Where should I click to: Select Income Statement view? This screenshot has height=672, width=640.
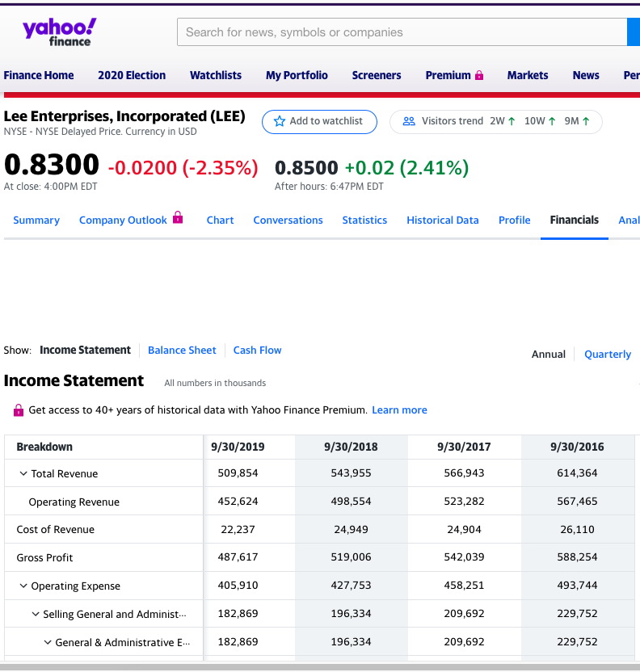point(86,351)
